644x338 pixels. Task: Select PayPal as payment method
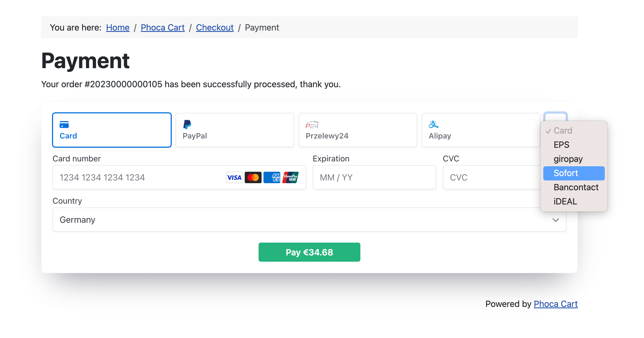tap(235, 130)
